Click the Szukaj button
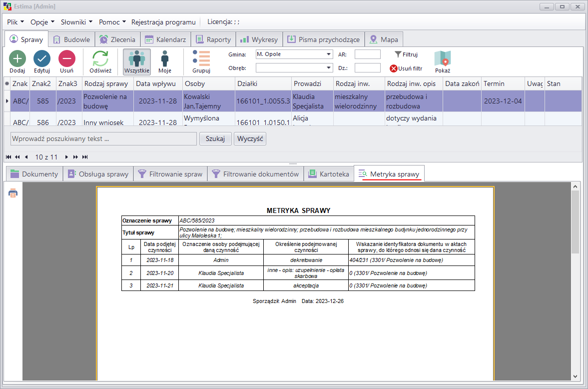The height and width of the screenshot is (389, 588). [215, 138]
